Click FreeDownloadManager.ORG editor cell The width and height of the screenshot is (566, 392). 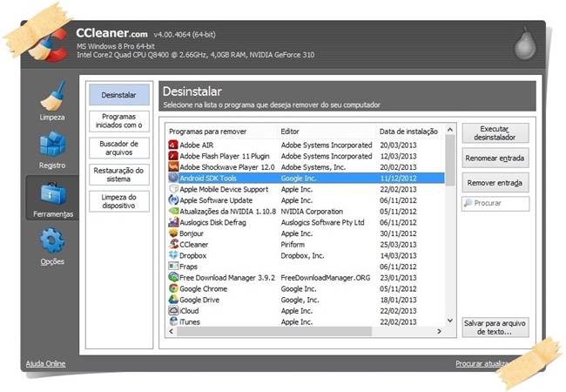pyautogui.click(x=326, y=278)
